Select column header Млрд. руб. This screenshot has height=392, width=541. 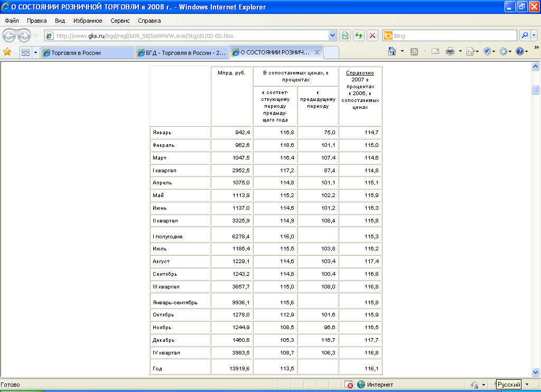231,73
